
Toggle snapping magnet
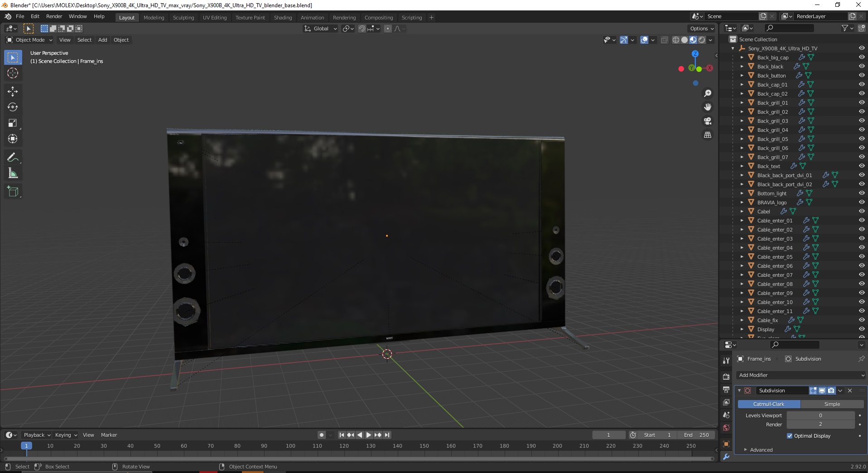coord(362,29)
